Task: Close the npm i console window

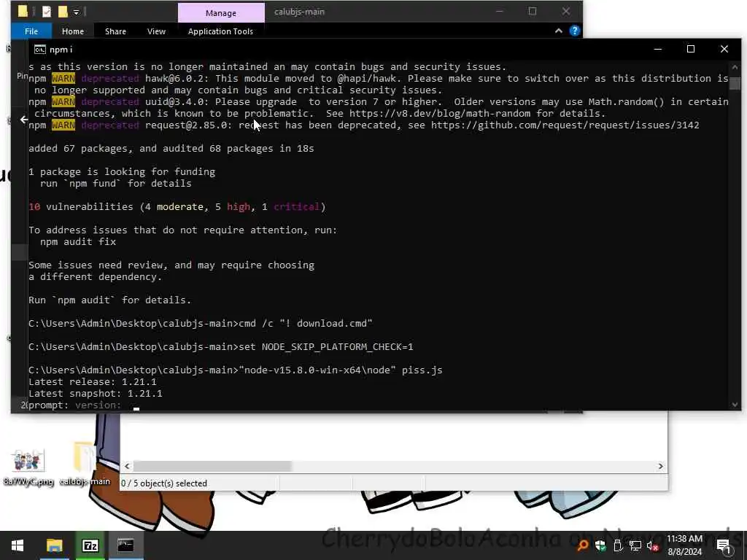Action: pyautogui.click(x=724, y=49)
